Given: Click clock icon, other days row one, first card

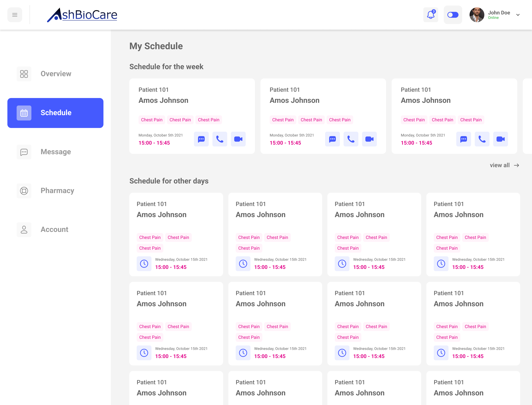Looking at the screenshot, I should coord(144,264).
